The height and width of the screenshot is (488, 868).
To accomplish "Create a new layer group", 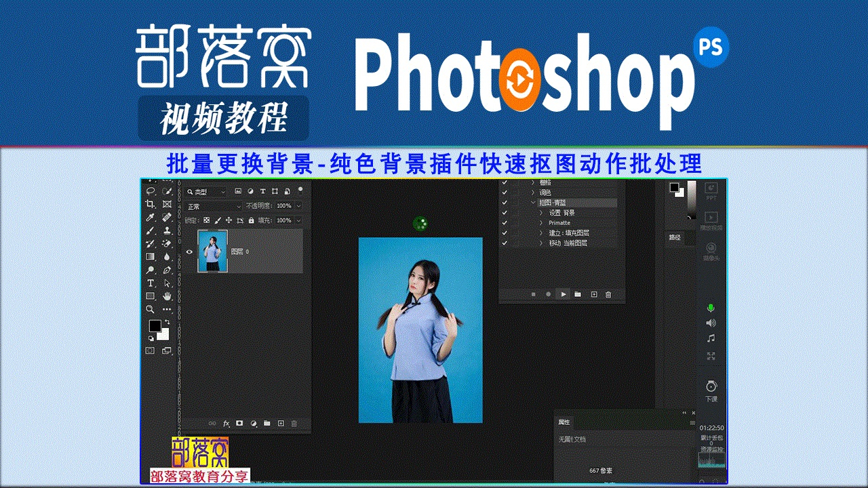I will click(x=267, y=424).
